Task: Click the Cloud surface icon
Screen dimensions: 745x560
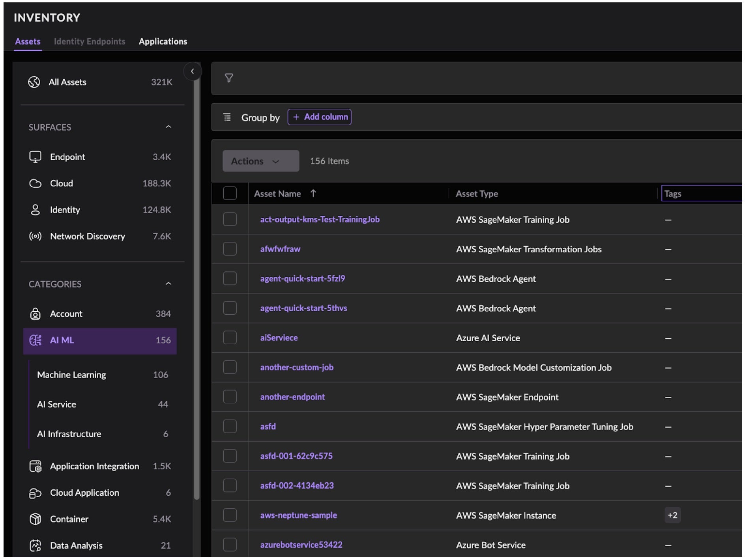Action: [35, 183]
